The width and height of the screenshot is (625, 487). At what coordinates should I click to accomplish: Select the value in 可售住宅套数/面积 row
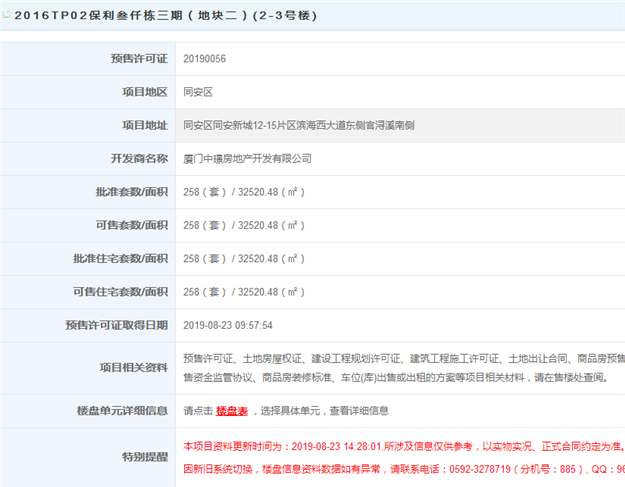pos(244,292)
